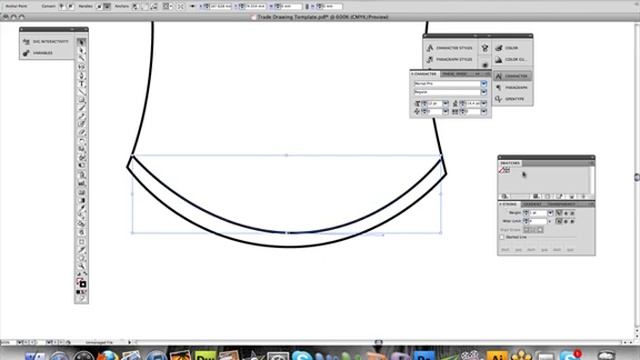Viewport: 640px width, 360px height.
Task: Select Butt Cap stroke option
Action: pos(559,213)
